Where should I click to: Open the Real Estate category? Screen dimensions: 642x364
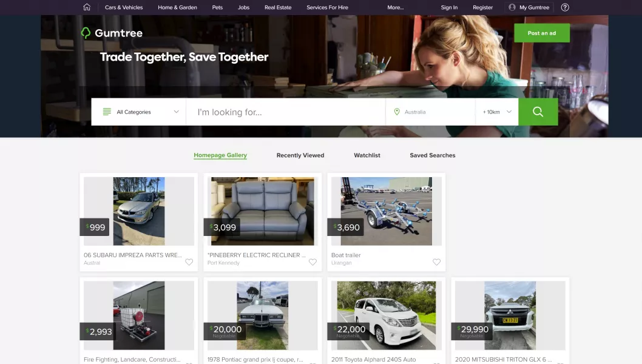point(278,7)
